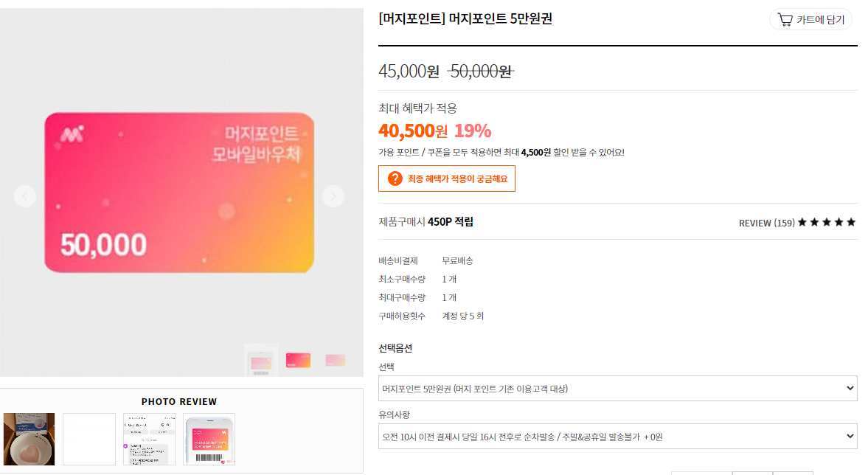
Task: Click the PHOTO REVIEW heading
Action: [x=178, y=401]
